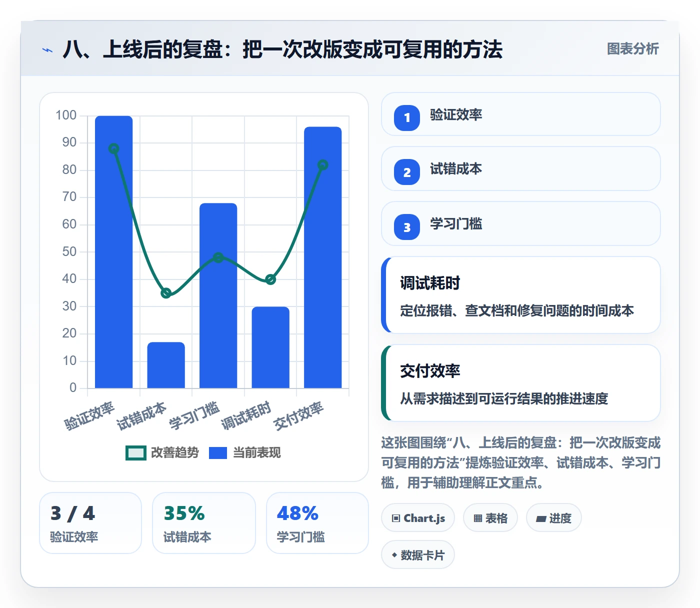This screenshot has height=608, width=700.
Task: Click the number 3 badge beside 学习门槛
Action: point(407,227)
